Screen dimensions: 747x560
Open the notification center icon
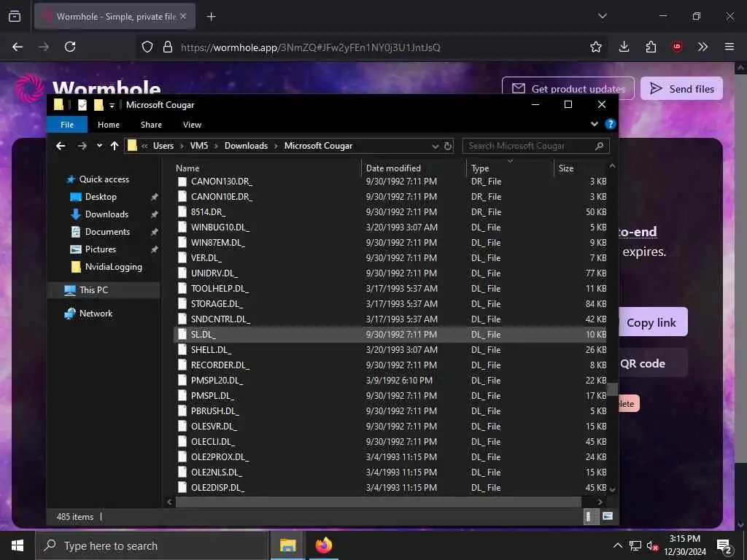pyautogui.click(x=724, y=546)
